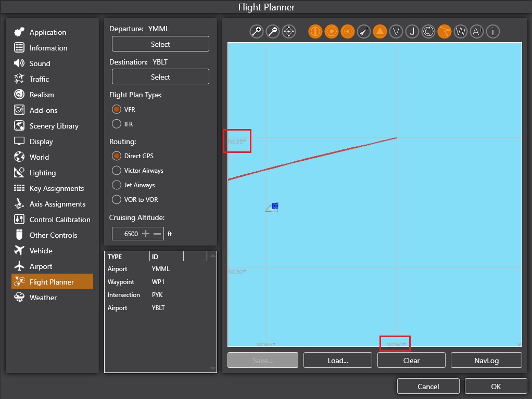Toggle the Victor airways V map icon

point(396,32)
